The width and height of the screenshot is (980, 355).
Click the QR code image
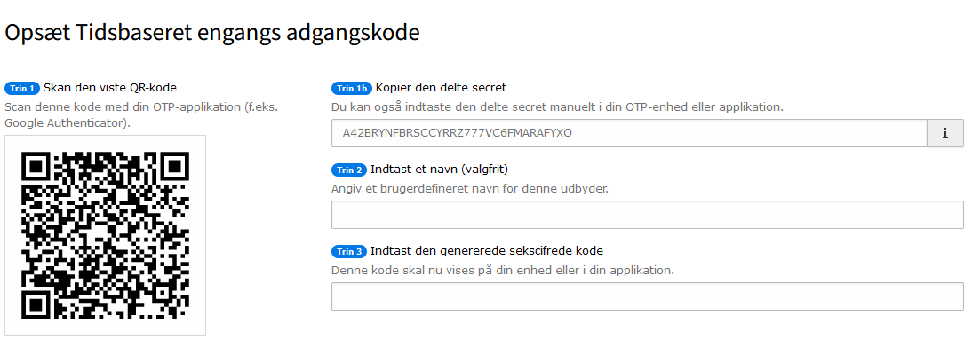(105, 236)
